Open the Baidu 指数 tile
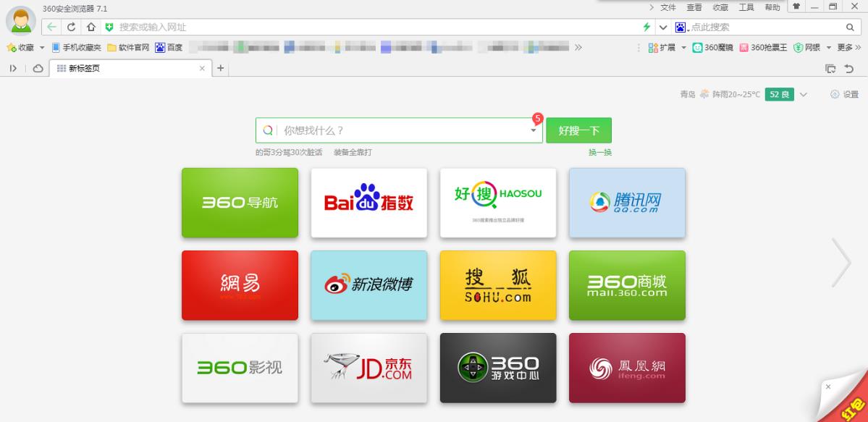Viewport: 868px width, 422px height. tap(368, 203)
